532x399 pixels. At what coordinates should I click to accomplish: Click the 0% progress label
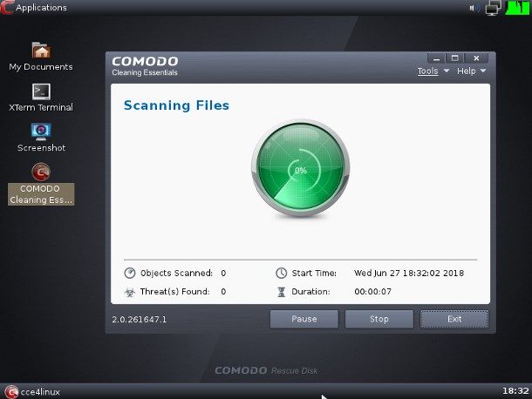301,170
